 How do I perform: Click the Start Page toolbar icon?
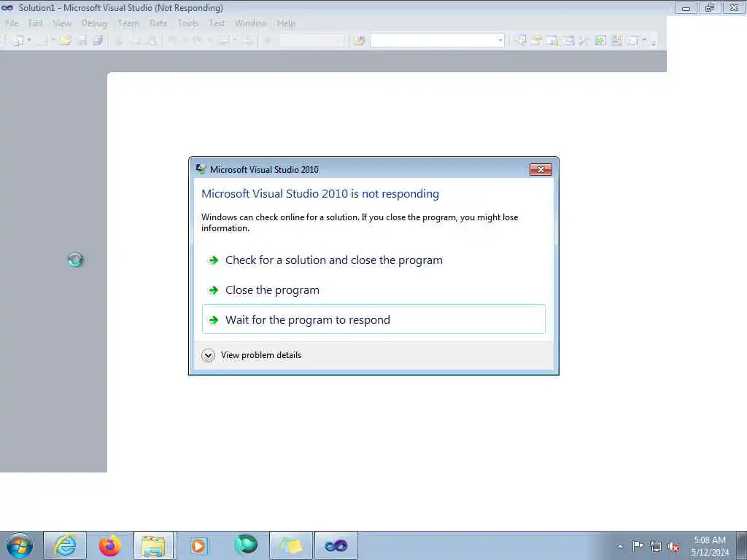[600, 41]
